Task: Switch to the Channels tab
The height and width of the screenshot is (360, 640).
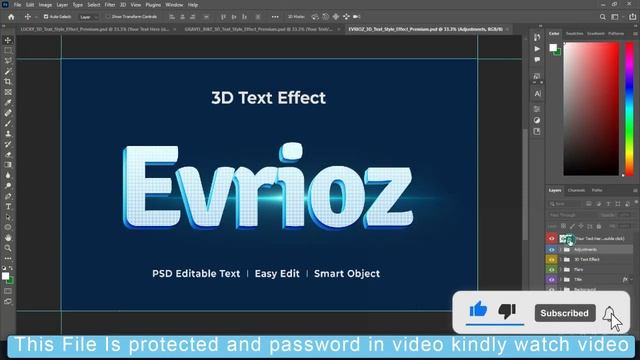Action: pos(576,190)
